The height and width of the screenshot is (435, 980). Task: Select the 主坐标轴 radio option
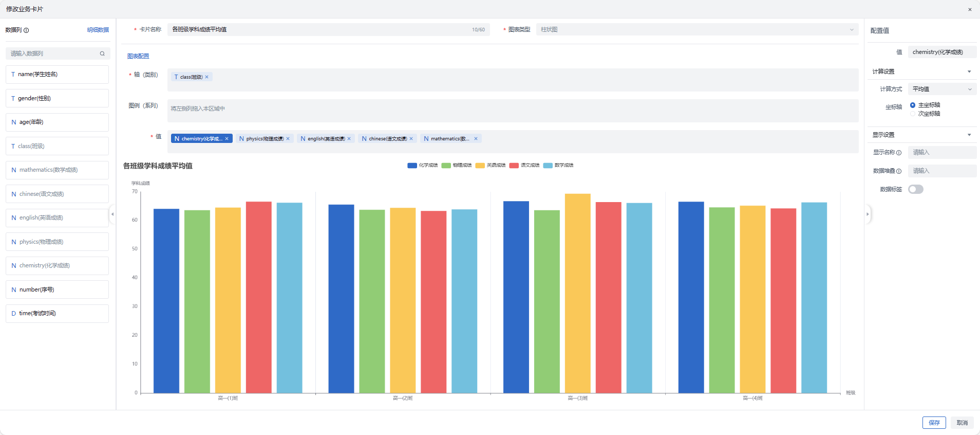pos(913,105)
